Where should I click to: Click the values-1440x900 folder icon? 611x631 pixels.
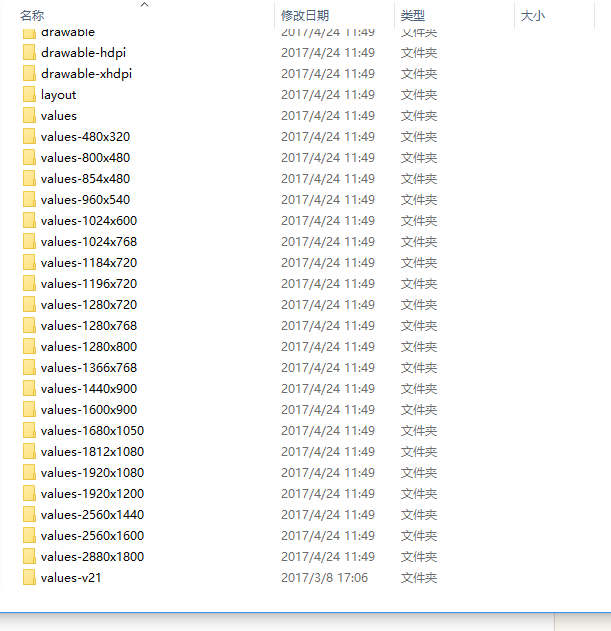click(x=29, y=388)
